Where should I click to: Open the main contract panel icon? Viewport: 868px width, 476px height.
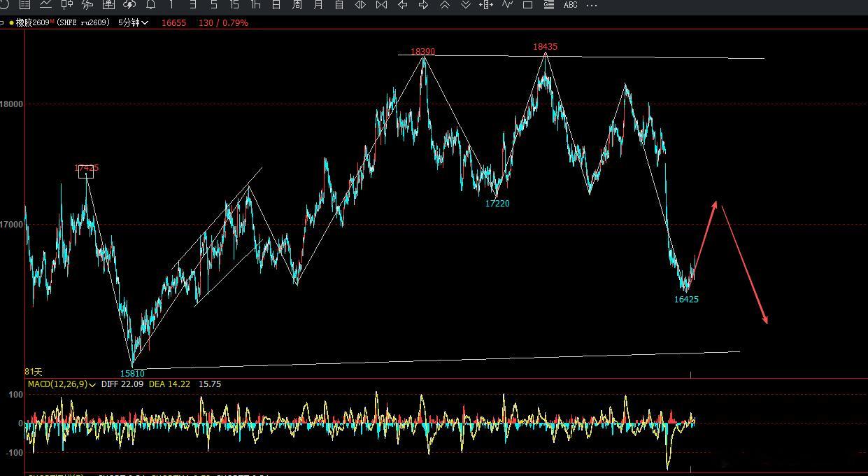coord(108,5)
